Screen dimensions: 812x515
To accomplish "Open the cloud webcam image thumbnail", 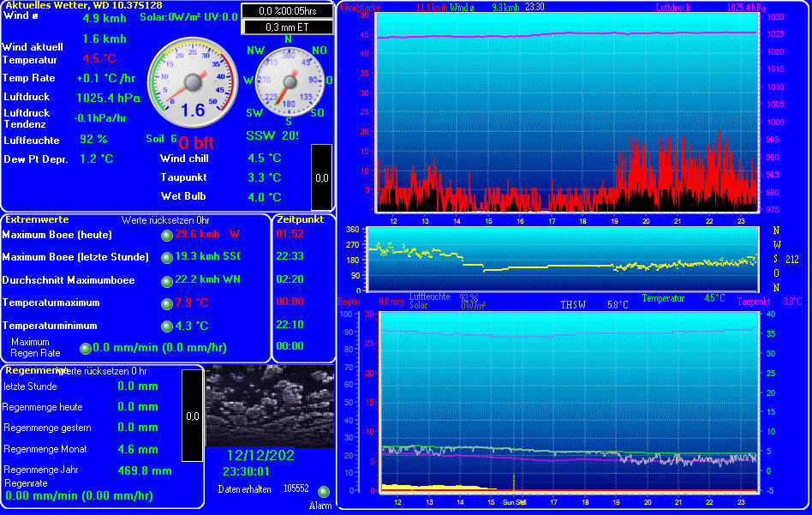I will [269, 406].
